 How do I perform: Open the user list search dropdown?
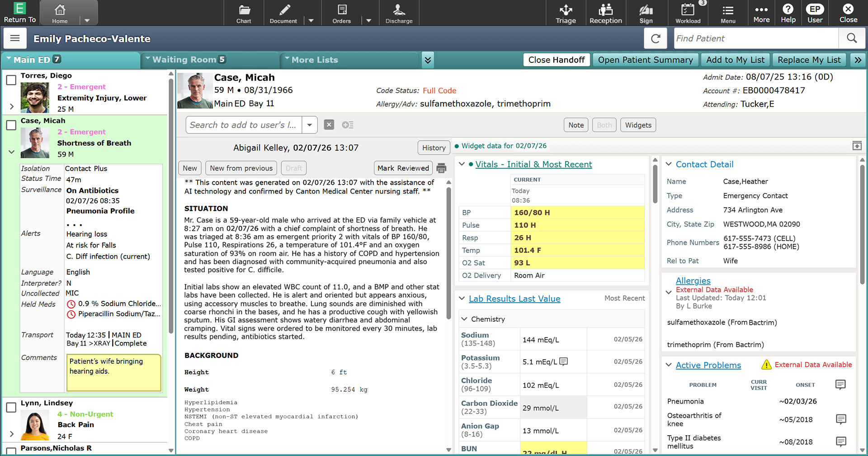coord(310,125)
